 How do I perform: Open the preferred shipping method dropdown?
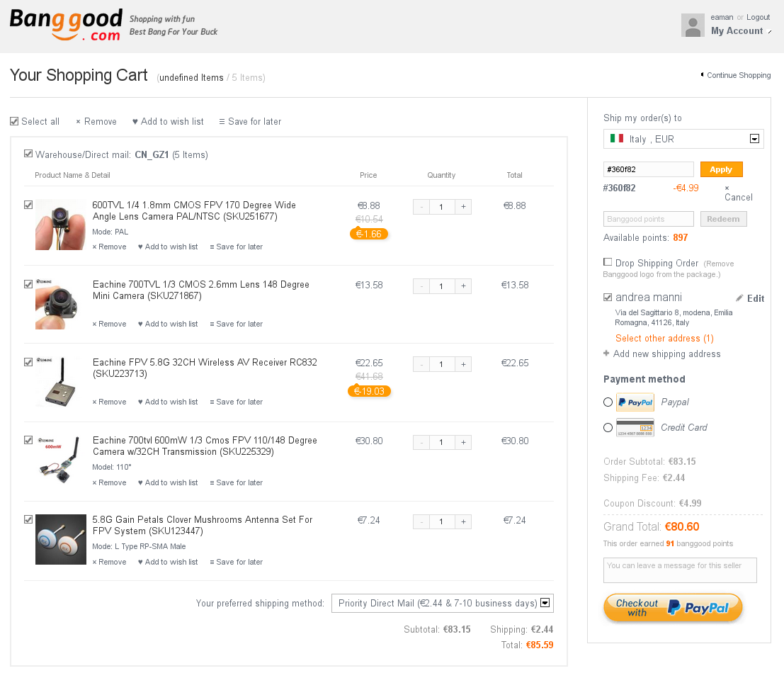tap(442, 604)
